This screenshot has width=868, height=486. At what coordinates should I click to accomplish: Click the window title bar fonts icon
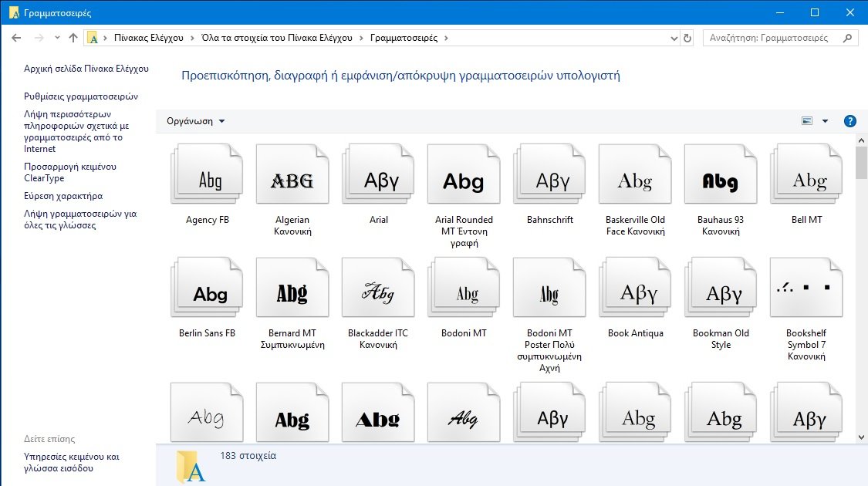[14, 12]
